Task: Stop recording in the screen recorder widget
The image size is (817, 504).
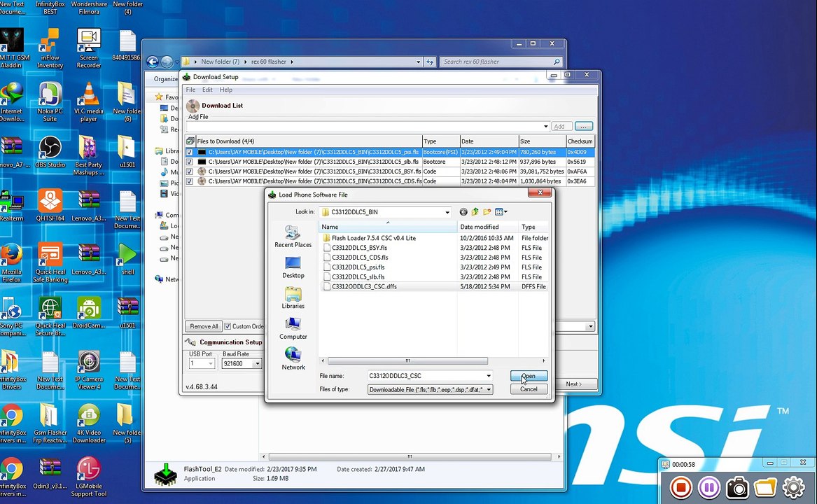Action: point(681,488)
